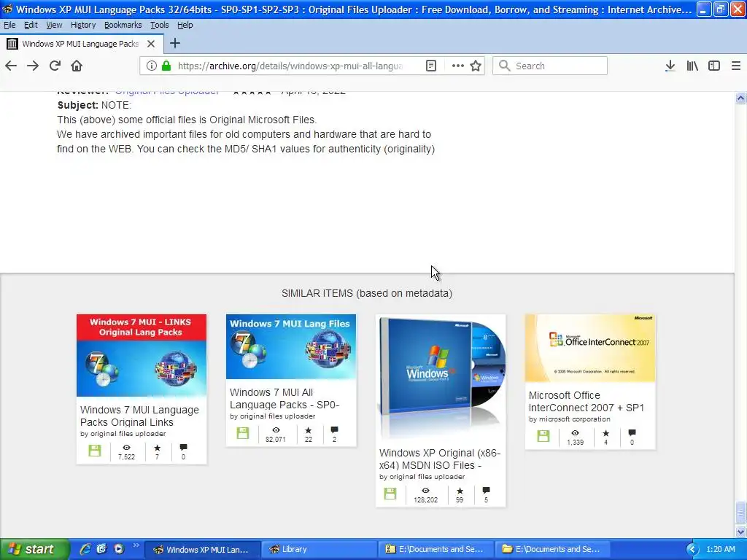Switch to Windows XP MUI Lan... taskbar button
Viewport: 747px width, 560px height.
[x=202, y=549]
